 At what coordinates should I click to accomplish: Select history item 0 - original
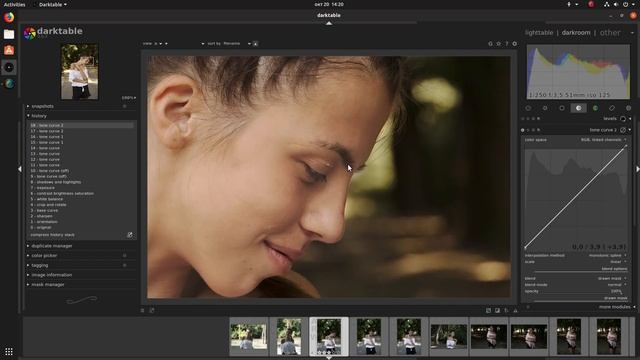click(81, 227)
